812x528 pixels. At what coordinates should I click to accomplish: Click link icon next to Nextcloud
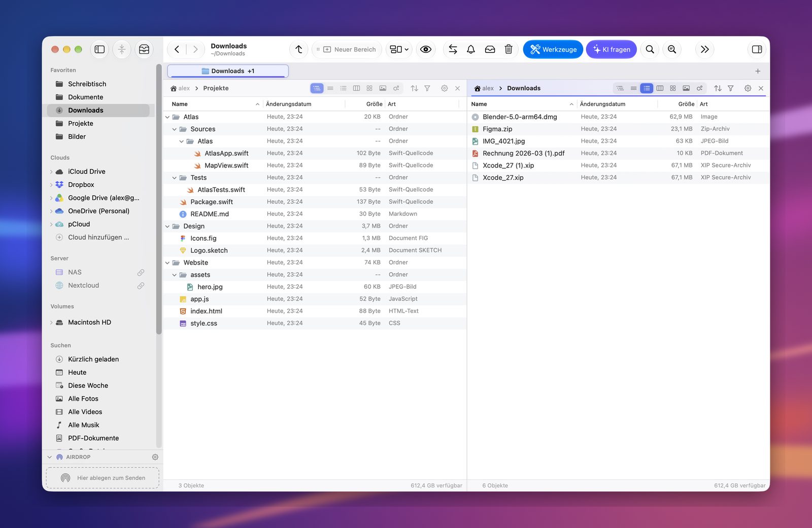click(x=141, y=286)
